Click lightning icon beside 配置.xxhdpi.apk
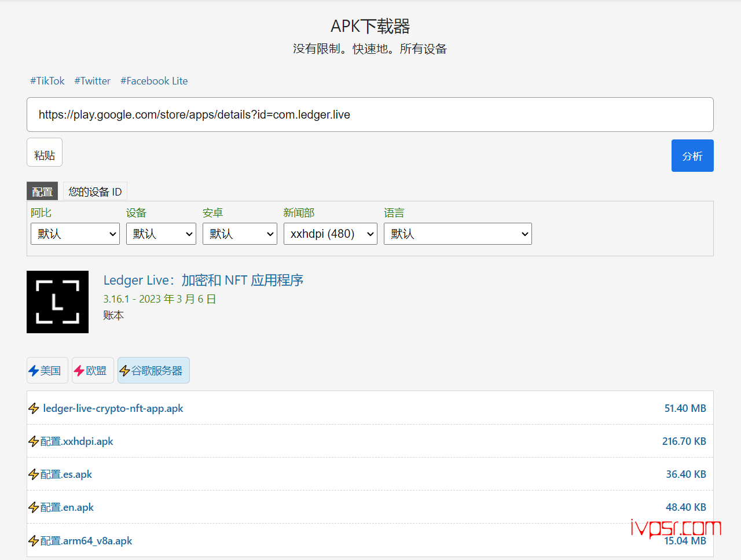Screen dimensions: 741x560 pyautogui.click(x=34, y=441)
